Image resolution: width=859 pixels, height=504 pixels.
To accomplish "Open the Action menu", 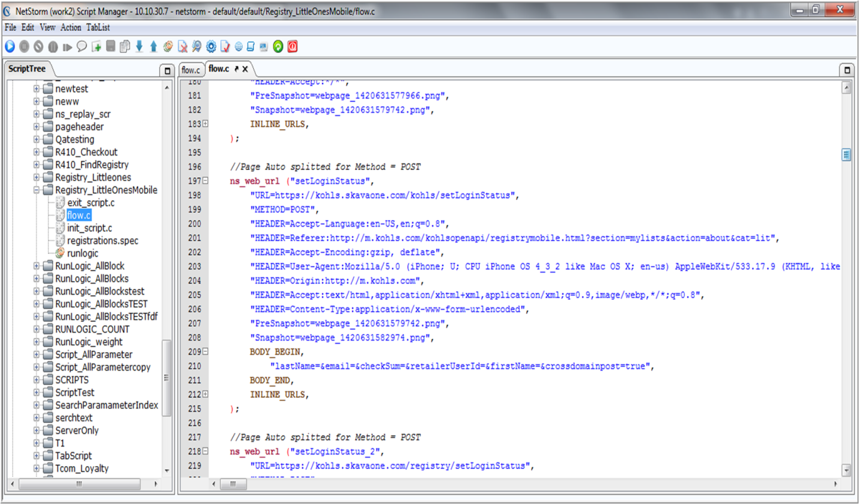I will tap(71, 28).
